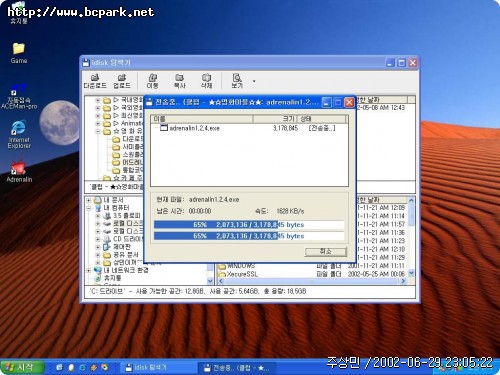Click the 이동 move toolbar icon
This screenshot has height=375, width=500.
click(x=152, y=81)
